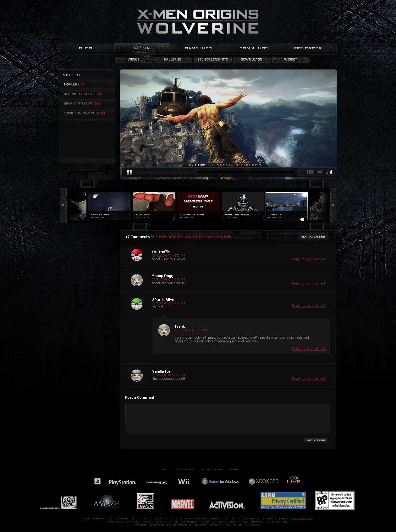Submit with the Post Comment button
The height and width of the screenshot is (532, 396).
click(316, 440)
